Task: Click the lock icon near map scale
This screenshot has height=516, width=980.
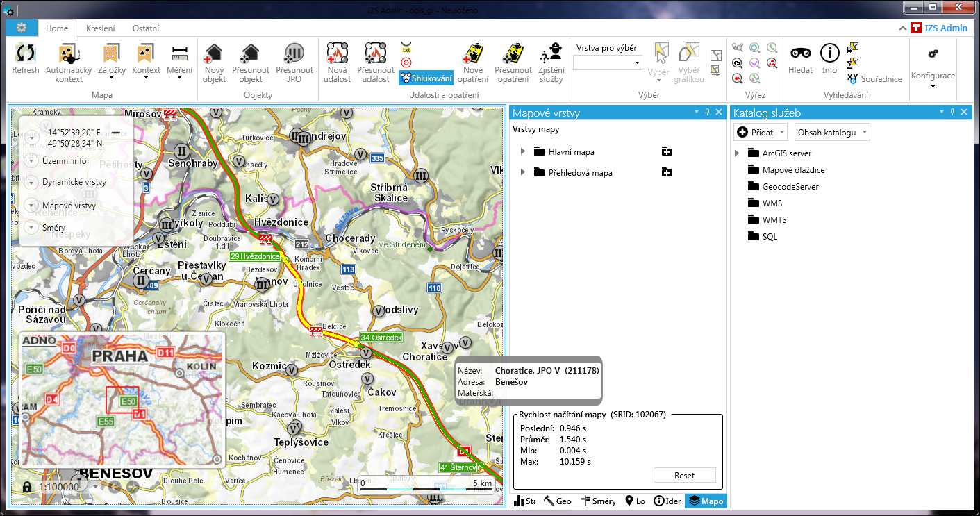Action: [27, 487]
